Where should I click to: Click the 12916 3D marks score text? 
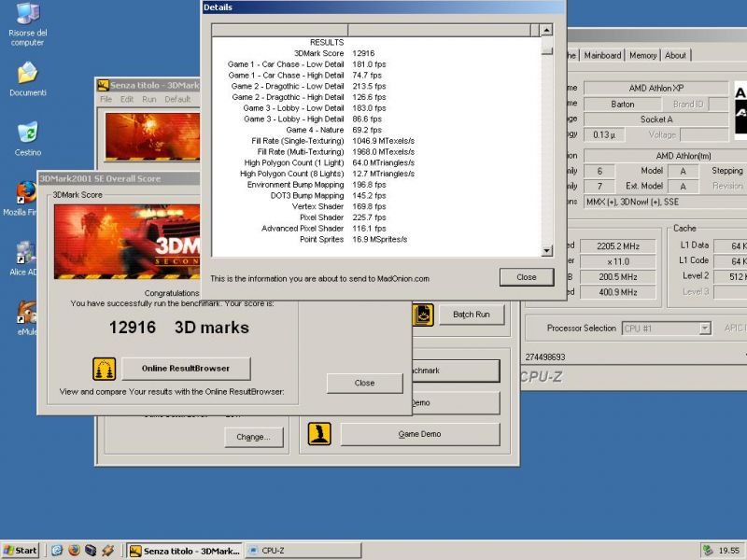click(179, 328)
